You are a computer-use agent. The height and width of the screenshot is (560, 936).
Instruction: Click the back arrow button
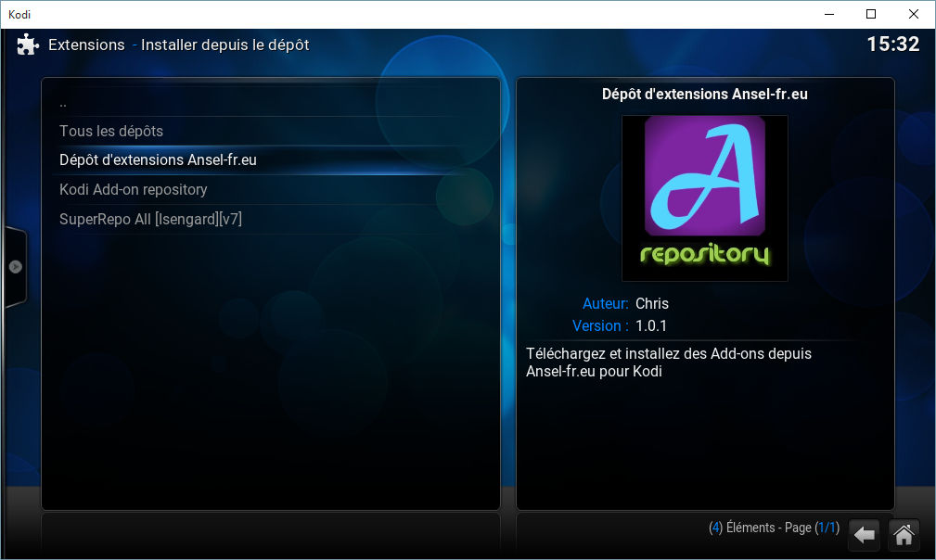click(x=864, y=534)
